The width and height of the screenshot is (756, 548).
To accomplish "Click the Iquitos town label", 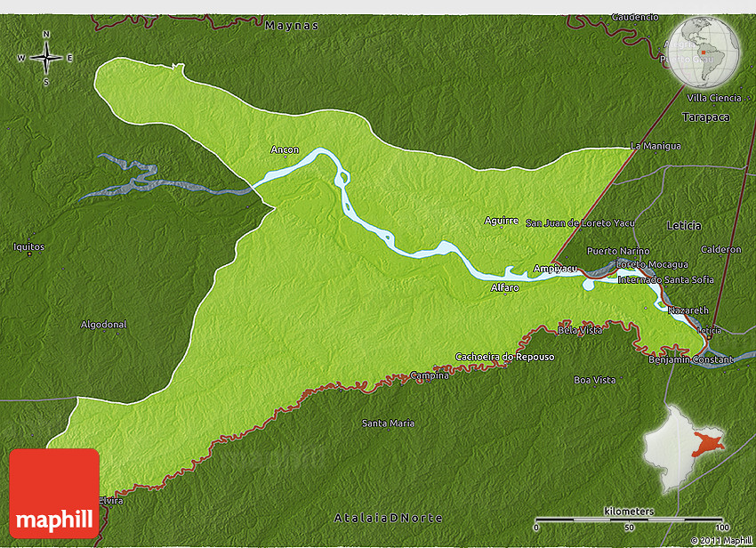I will pyautogui.click(x=29, y=246).
